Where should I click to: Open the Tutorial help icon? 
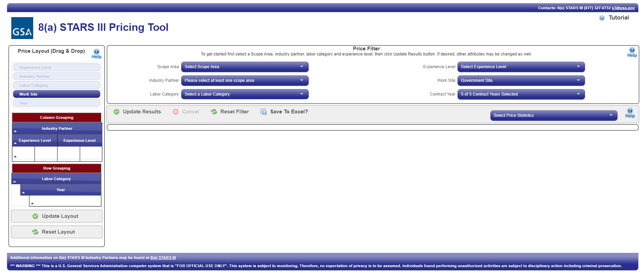click(602, 18)
